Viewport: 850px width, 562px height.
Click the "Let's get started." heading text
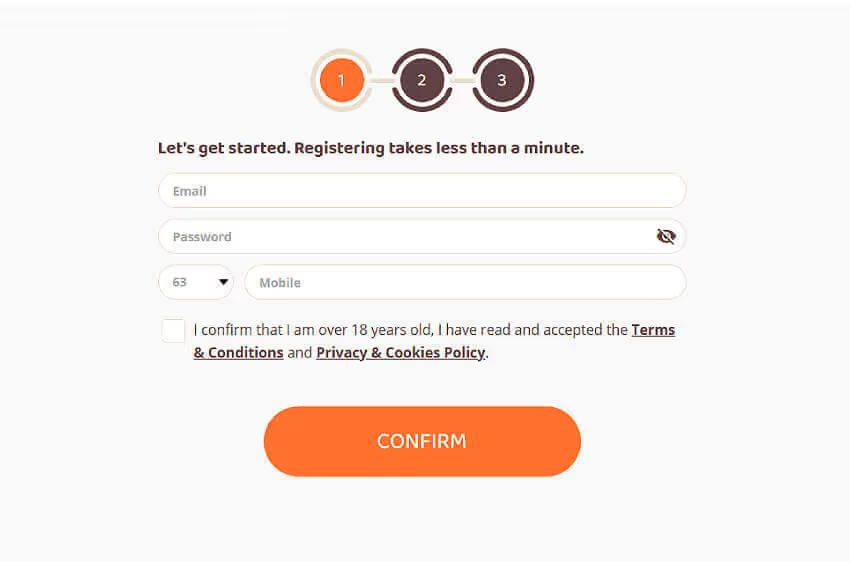coord(224,148)
